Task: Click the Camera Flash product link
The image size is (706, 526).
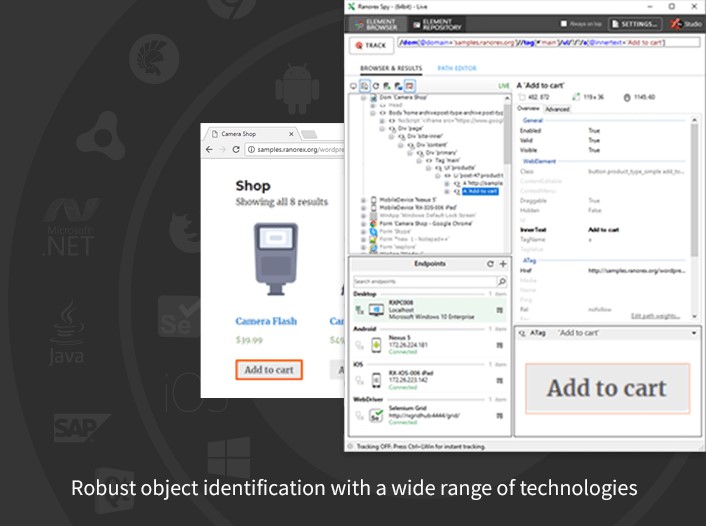Action: coord(266,321)
